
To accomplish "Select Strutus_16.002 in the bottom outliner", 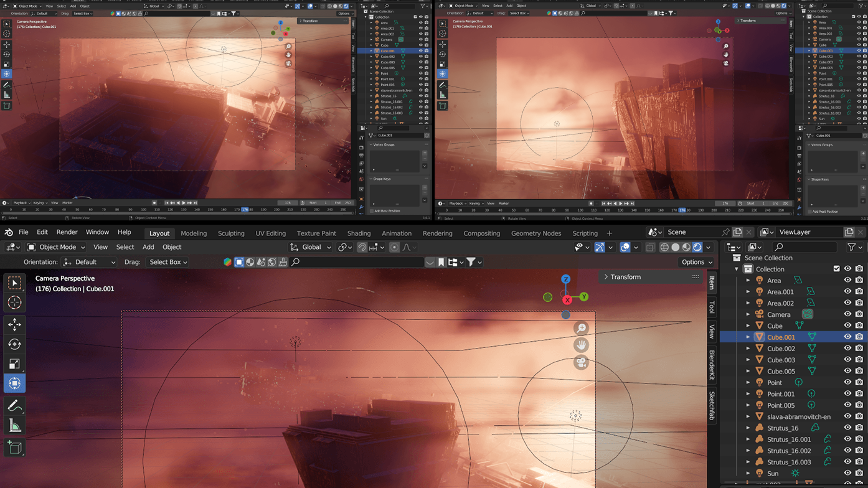I will (788, 451).
